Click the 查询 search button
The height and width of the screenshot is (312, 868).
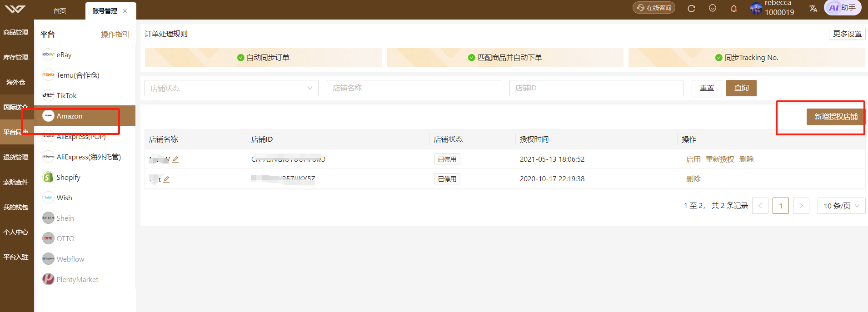741,88
